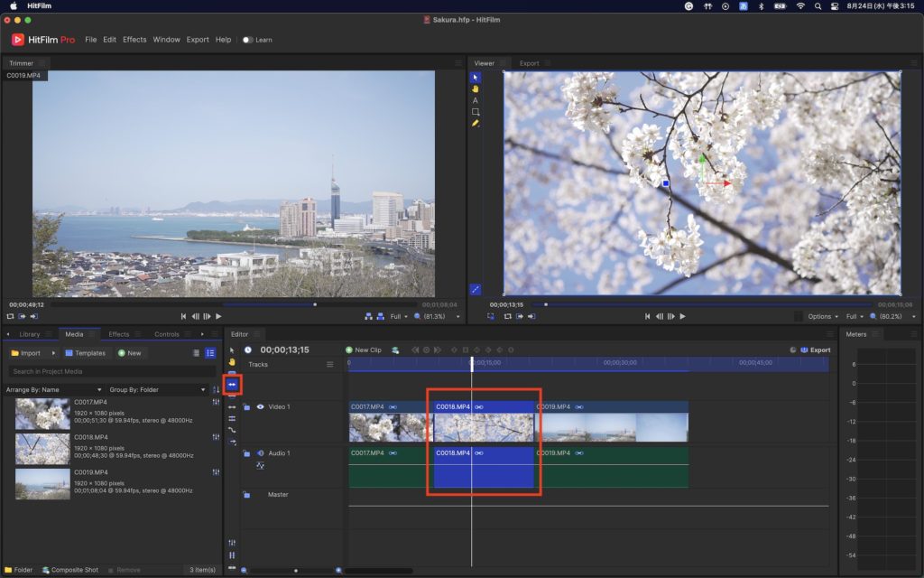Open the Tracks options menu icon

[330, 365]
